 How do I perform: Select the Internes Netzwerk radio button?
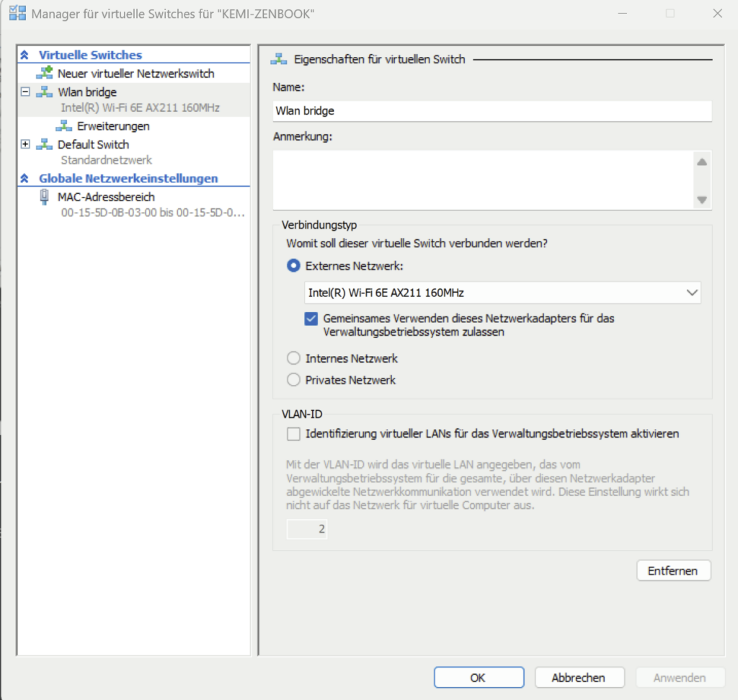point(294,358)
